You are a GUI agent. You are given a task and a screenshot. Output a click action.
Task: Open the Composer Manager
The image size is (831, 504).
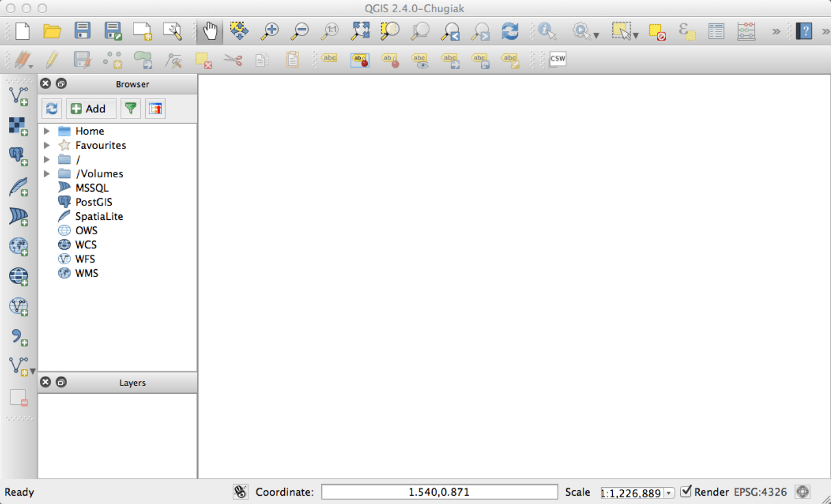click(x=172, y=31)
